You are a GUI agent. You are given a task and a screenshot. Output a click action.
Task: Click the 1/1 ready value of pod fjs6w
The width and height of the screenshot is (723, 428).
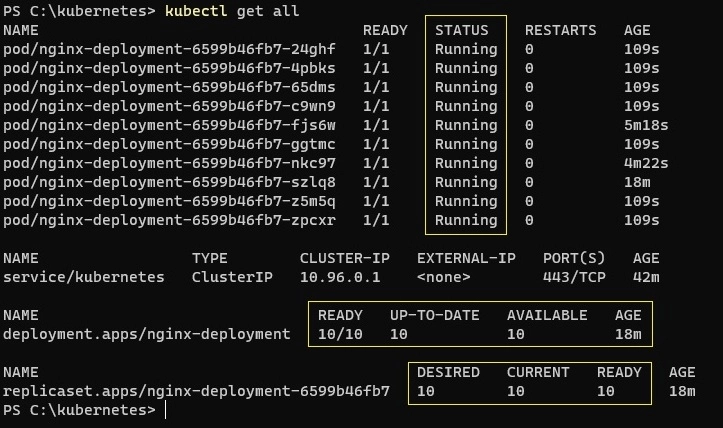coord(376,125)
